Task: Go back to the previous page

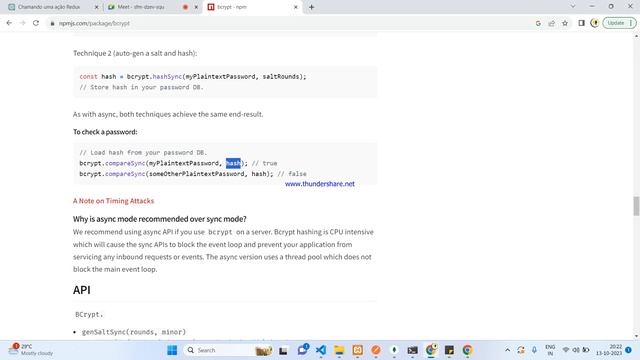Action: coord(9,23)
